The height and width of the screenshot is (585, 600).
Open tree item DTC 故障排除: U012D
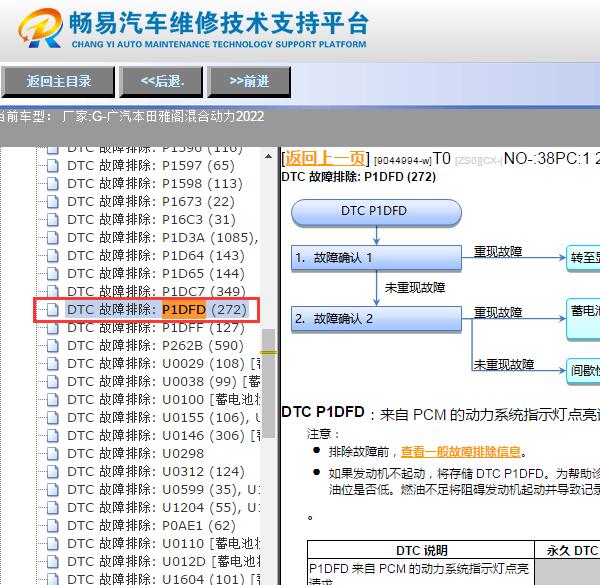point(164,561)
